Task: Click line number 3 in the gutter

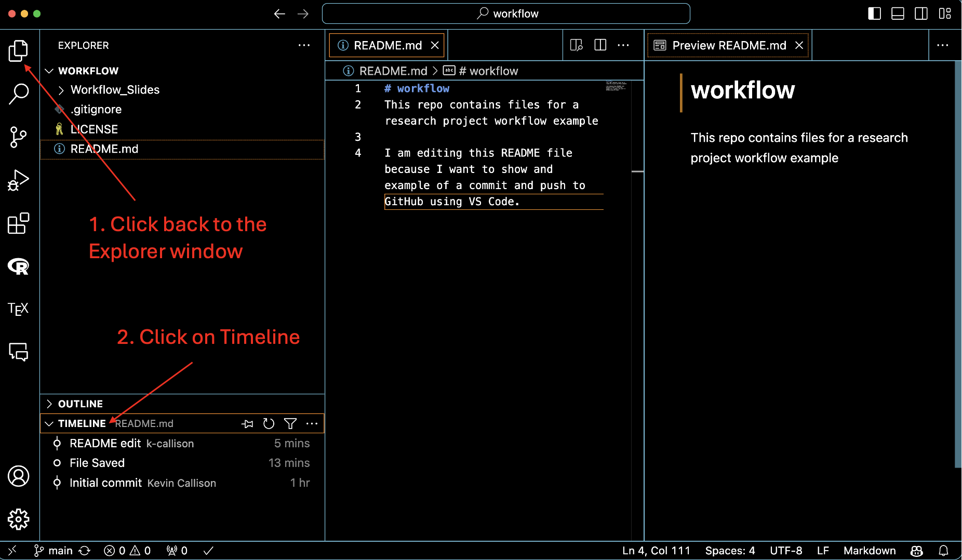Action: [358, 137]
